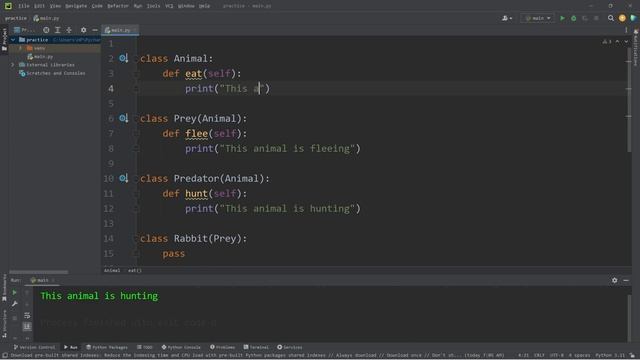Select main.py in project tree
This screenshot has width=640, height=360.
point(40,57)
